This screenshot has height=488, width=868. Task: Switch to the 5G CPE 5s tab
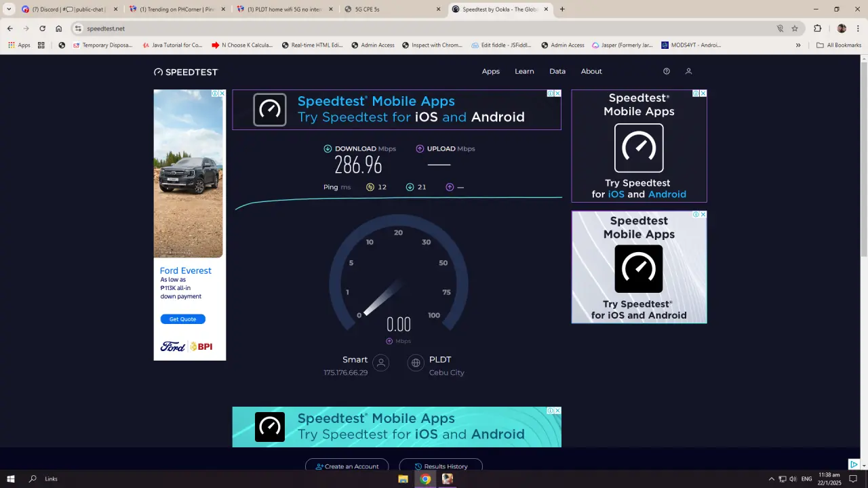[393, 9]
